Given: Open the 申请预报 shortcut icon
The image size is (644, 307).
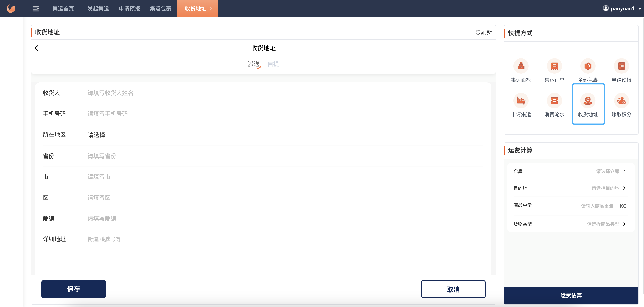Looking at the screenshot, I should 621,66.
